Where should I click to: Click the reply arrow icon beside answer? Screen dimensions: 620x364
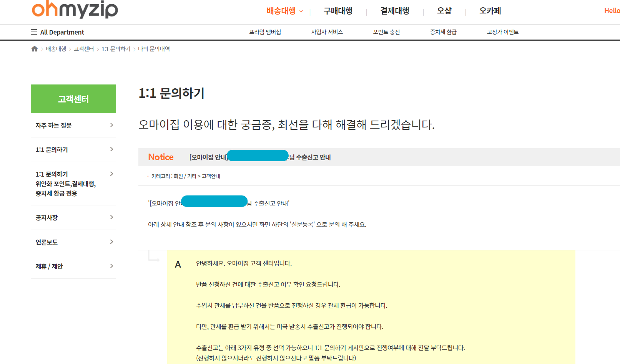(x=154, y=256)
